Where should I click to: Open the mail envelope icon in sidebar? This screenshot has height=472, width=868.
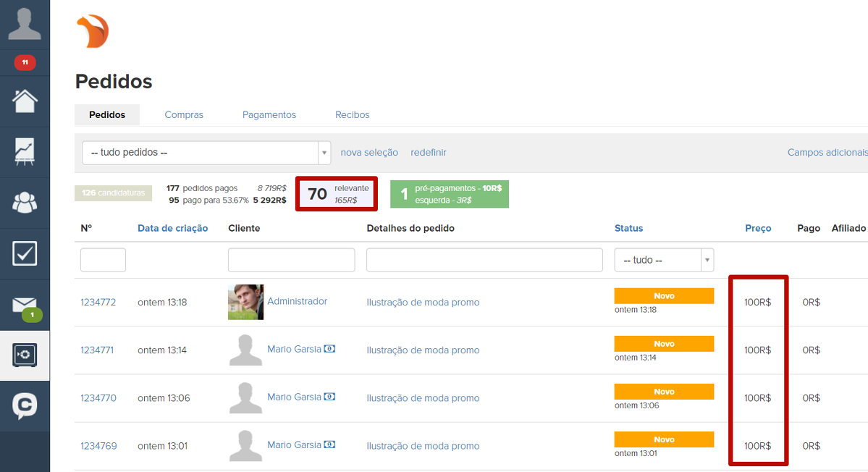[25, 305]
